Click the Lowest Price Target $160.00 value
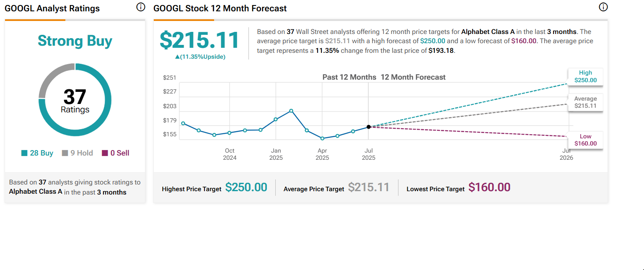This screenshot has height=270, width=644. tap(489, 188)
